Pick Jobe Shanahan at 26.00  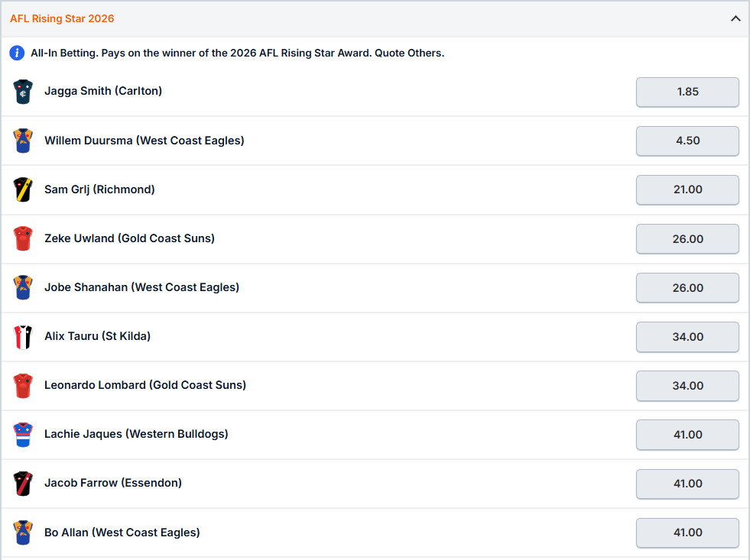687,288
